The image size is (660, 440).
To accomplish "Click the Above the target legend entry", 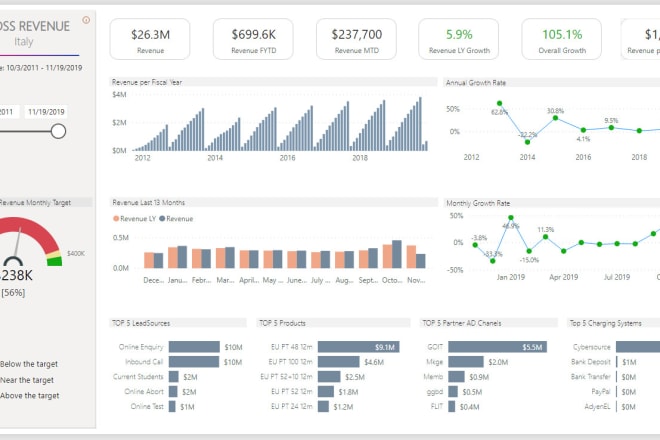I will point(29,395).
